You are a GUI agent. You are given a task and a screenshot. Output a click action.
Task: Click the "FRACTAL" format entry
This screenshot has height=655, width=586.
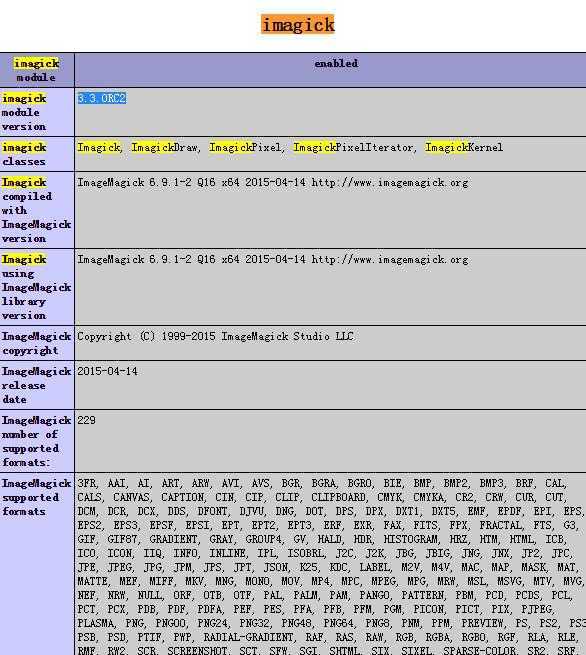pos(501,525)
